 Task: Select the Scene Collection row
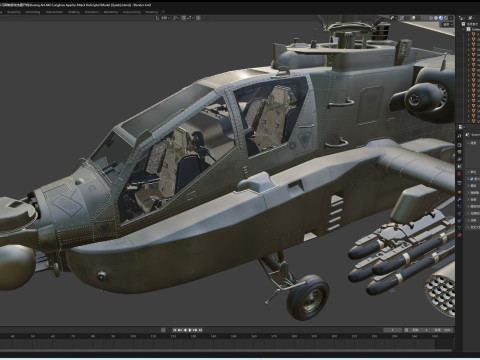click(471, 24)
